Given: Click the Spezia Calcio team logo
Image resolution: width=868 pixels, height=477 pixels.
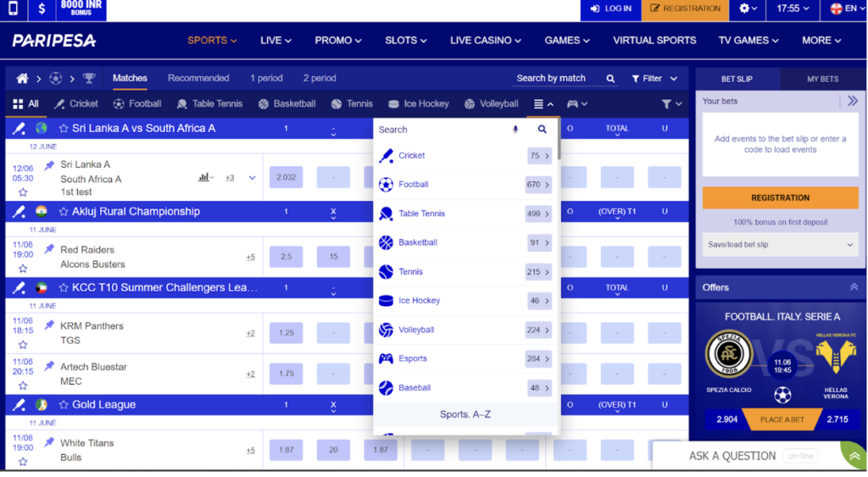Looking at the screenshot, I should [729, 353].
